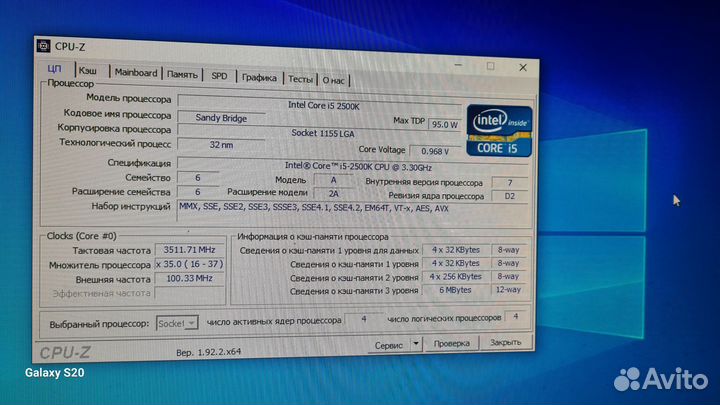
Task: Click the core revision D2 value
Action: 510,196
